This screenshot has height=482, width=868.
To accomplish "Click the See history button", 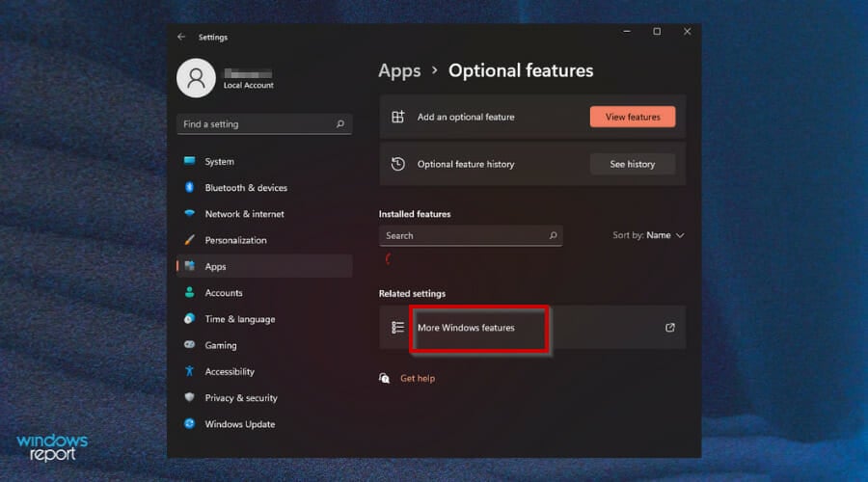I will 633,164.
